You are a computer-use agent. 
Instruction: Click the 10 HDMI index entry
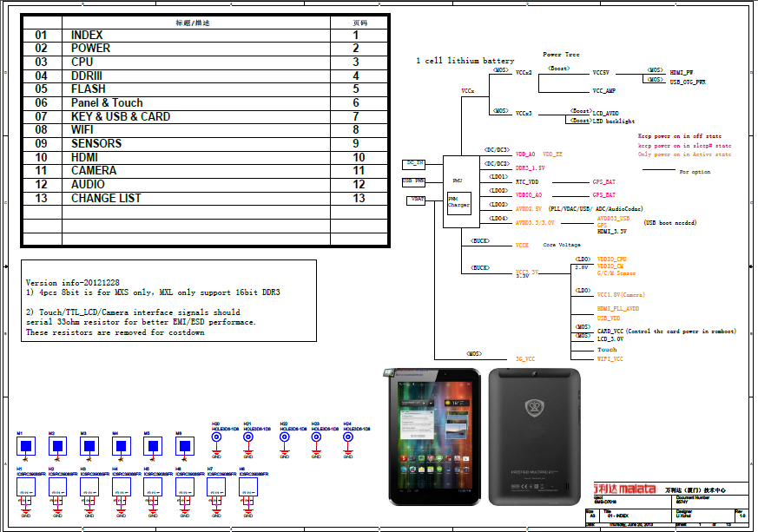tap(85, 157)
